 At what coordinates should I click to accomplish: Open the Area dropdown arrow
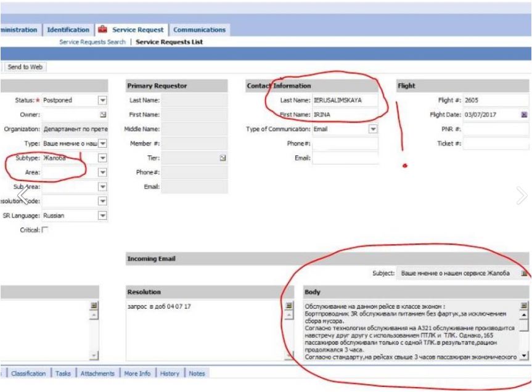[102, 172]
